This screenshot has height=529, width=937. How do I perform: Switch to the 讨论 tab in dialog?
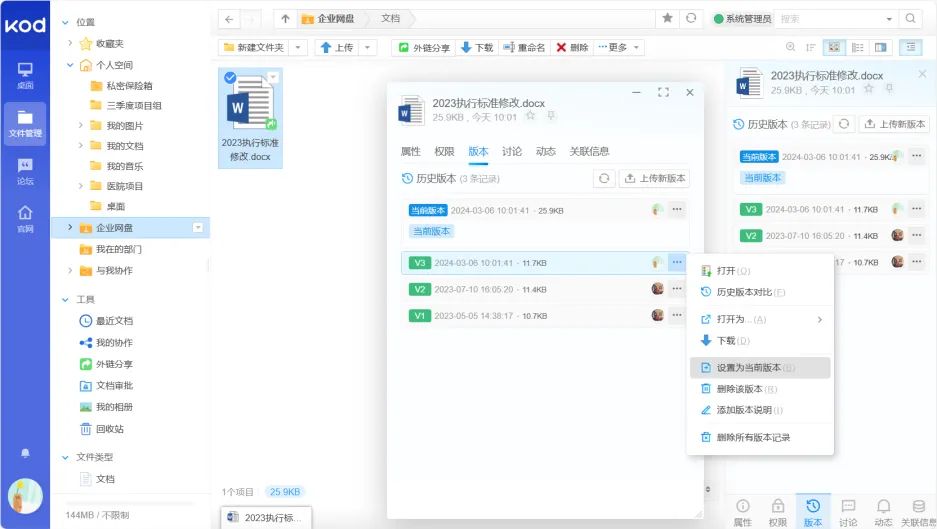click(512, 151)
